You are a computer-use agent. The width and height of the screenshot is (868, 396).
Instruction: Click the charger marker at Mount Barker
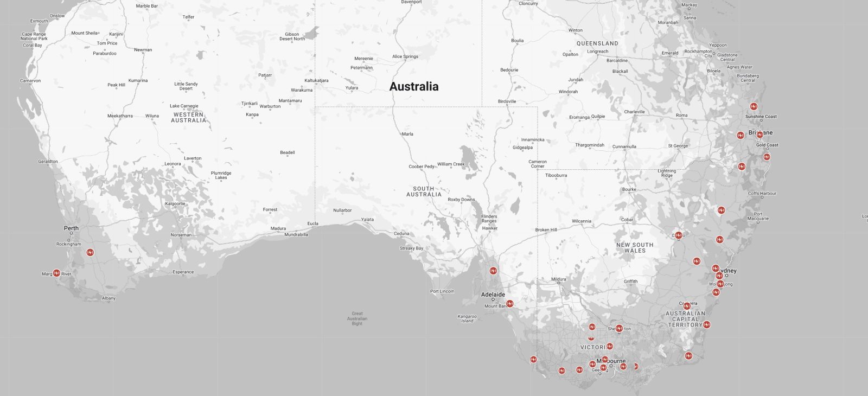coord(509,304)
